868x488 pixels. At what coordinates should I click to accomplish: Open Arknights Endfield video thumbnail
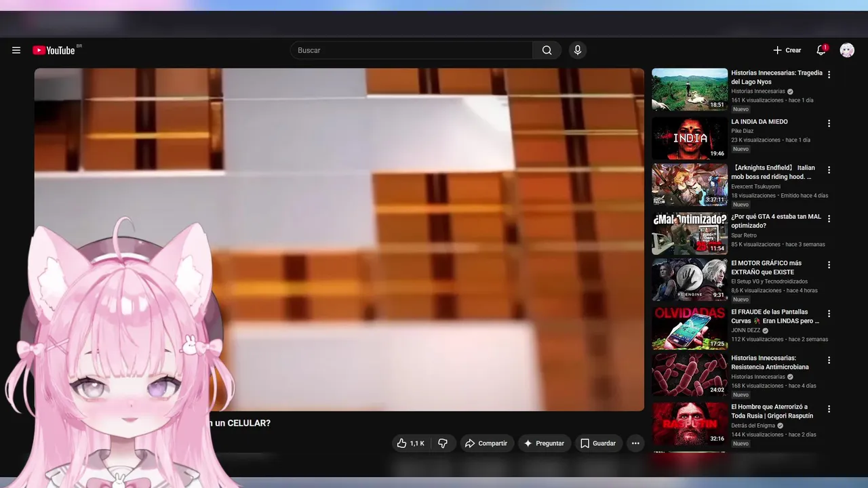click(x=690, y=184)
